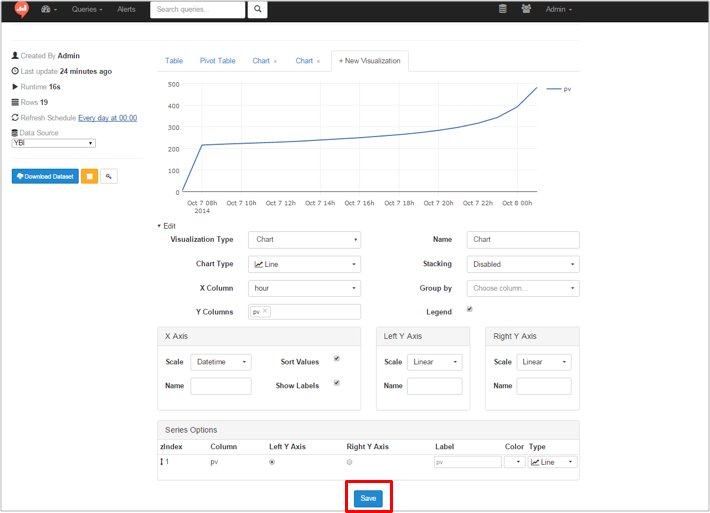Switch to the Pivot Table tab
This screenshot has height=513, width=710.
[218, 61]
